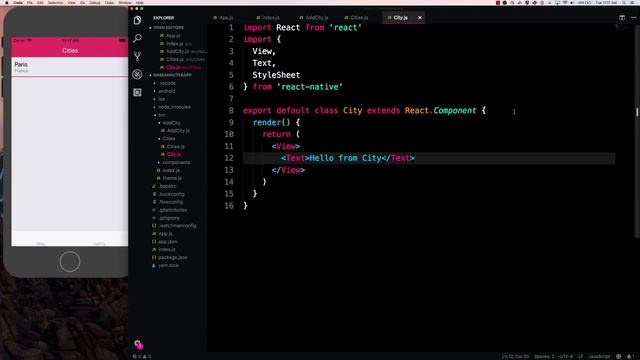The image size is (640, 360).
Task: Select the active City.js editor tab
Action: tap(400, 18)
